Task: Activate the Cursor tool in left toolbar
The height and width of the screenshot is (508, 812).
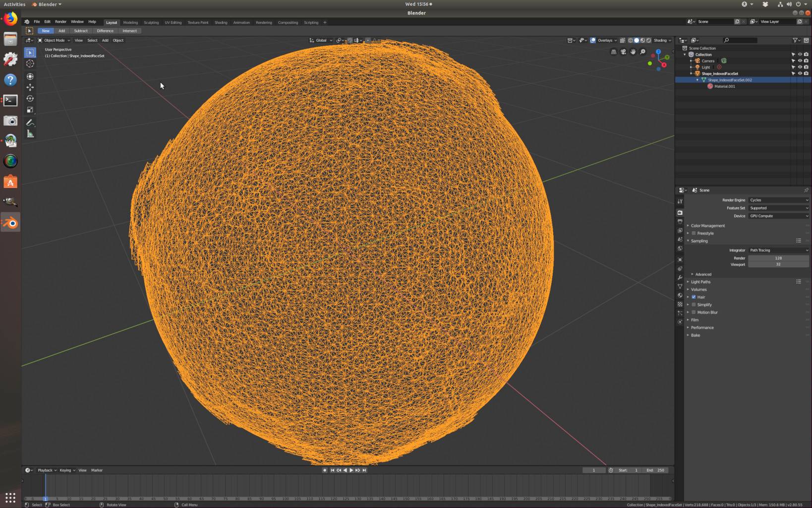Action: point(30,63)
